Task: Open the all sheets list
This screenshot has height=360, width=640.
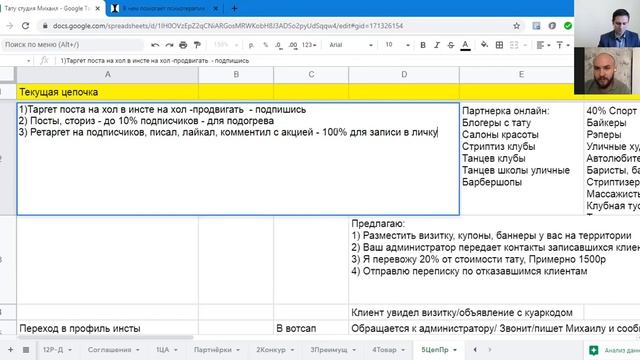Action: [x=26, y=350]
